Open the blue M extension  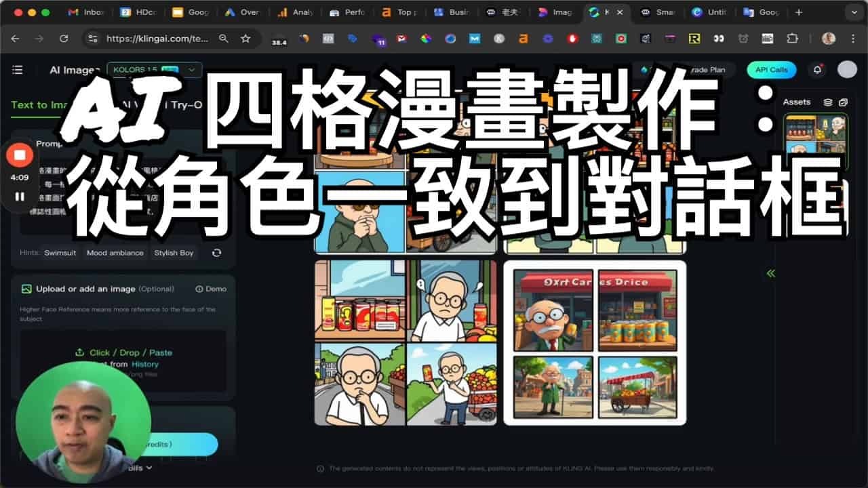(x=475, y=39)
